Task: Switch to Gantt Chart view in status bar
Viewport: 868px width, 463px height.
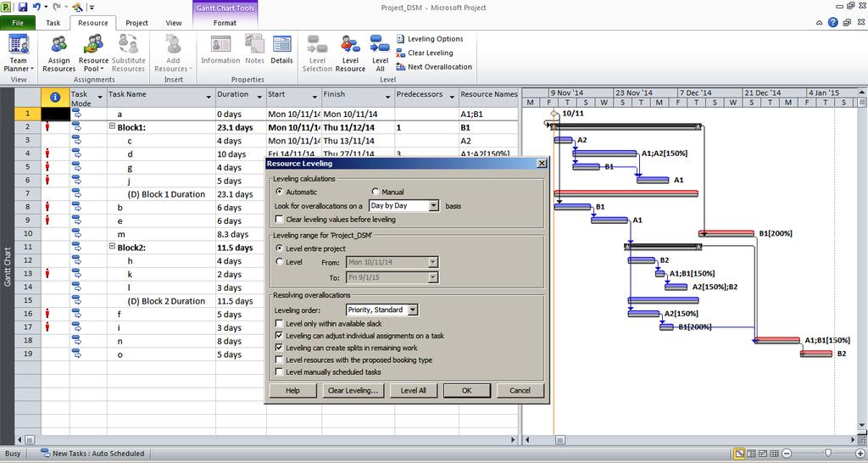Action: click(739, 454)
